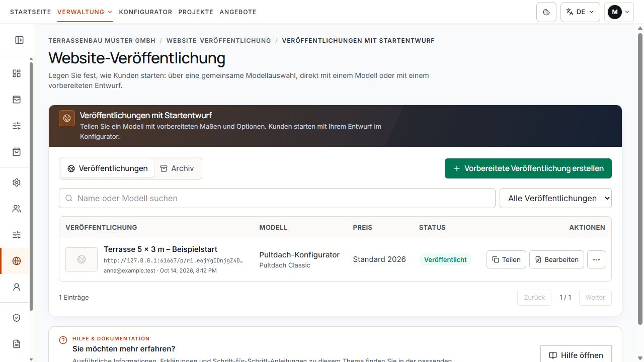Click the page's vertical scrollbar
Screen dimensions: 644x362
[x=640, y=178]
